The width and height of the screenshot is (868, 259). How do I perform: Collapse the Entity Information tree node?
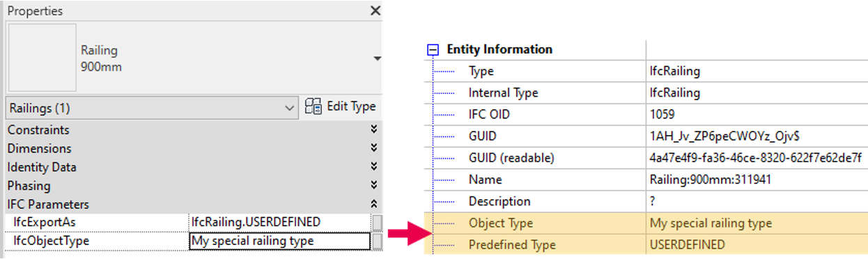[433, 49]
